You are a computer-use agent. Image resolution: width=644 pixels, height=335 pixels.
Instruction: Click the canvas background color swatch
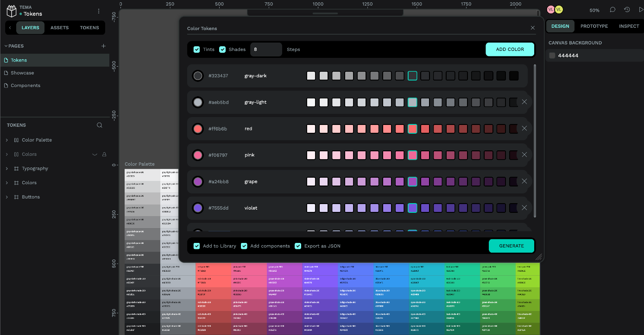tap(552, 56)
